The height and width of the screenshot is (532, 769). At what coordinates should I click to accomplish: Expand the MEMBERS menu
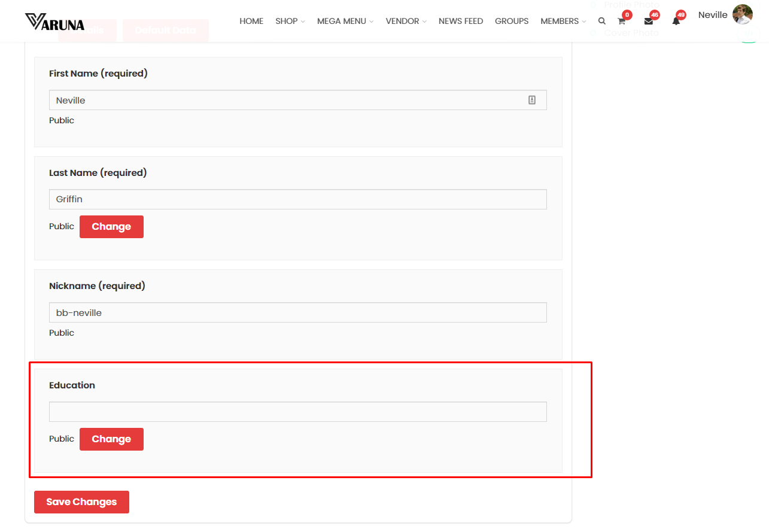pyautogui.click(x=563, y=21)
